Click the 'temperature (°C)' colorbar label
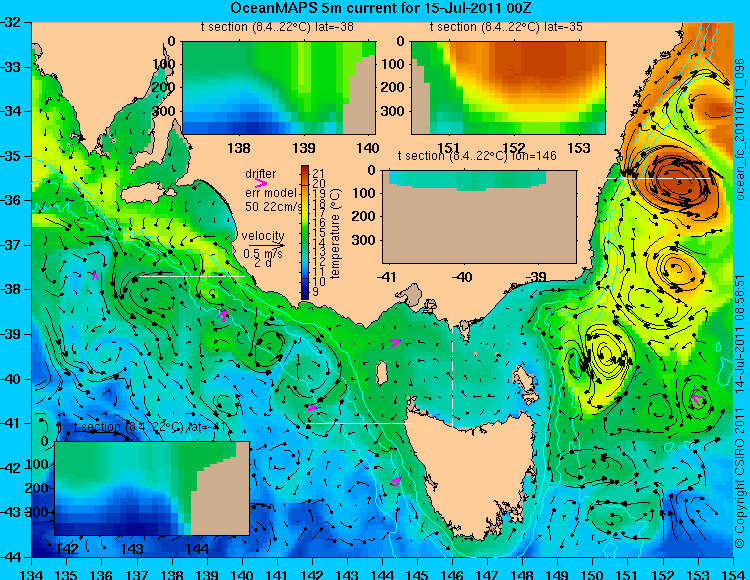 [335, 233]
